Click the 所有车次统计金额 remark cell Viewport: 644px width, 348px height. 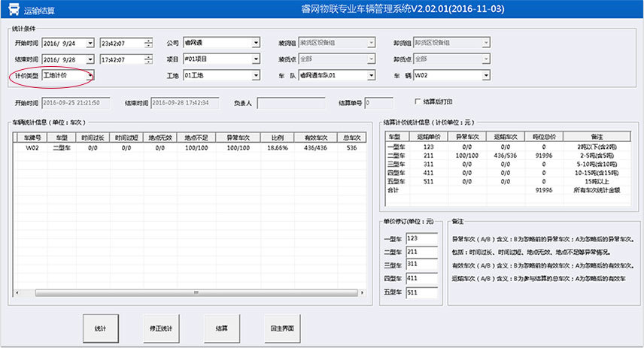coord(597,190)
